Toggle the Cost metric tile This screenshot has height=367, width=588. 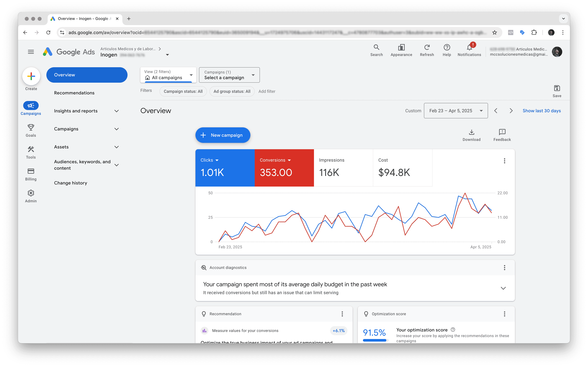tap(402, 168)
